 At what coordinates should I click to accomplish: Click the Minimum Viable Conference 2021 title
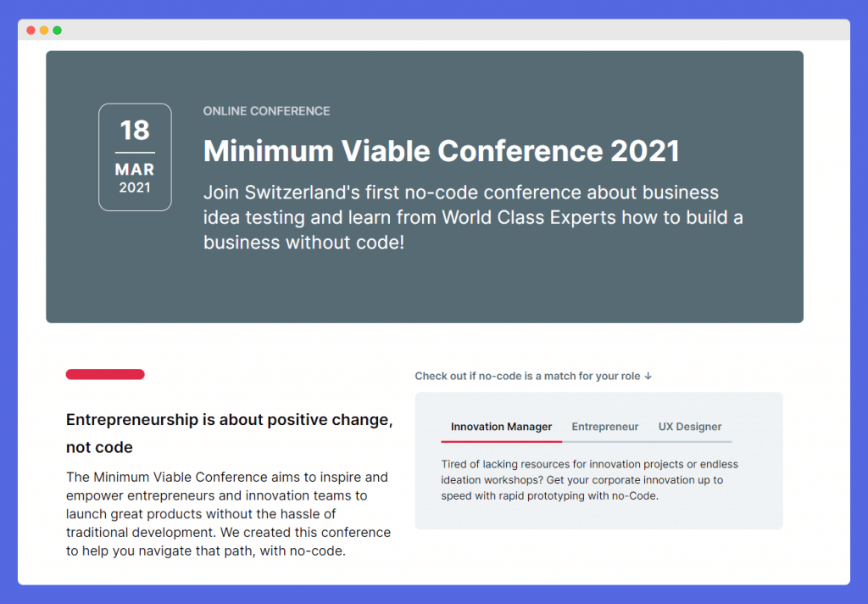click(441, 151)
